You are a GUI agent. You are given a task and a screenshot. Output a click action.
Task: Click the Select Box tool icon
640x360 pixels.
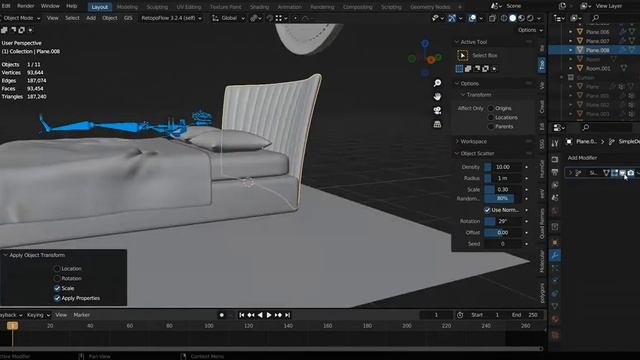tap(462, 55)
